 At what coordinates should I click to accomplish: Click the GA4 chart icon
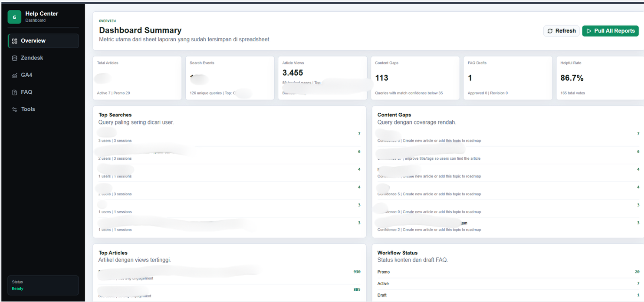tap(15, 75)
